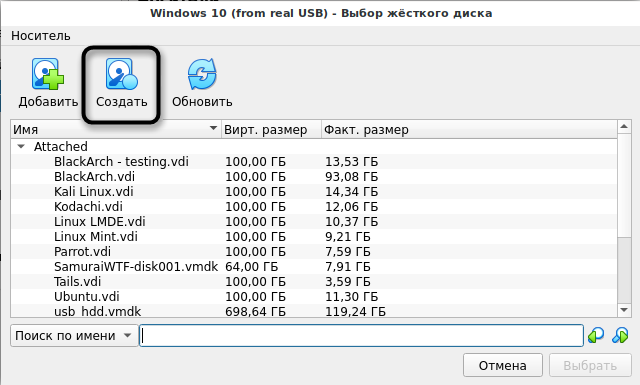Click the find next match icon
Image resolution: width=640 pixels, height=385 pixels.
620,336
